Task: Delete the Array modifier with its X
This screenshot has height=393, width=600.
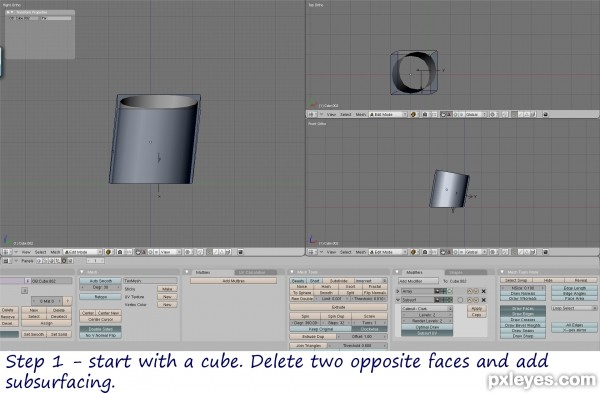Action: 484,291
